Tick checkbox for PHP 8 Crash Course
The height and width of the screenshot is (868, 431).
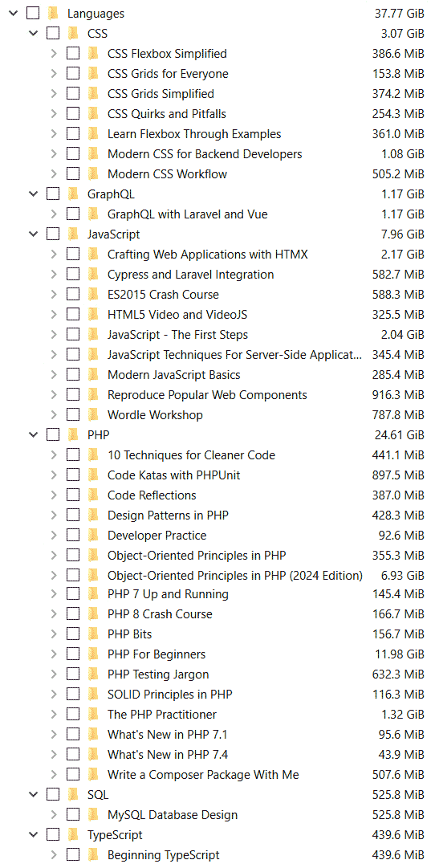73,614
